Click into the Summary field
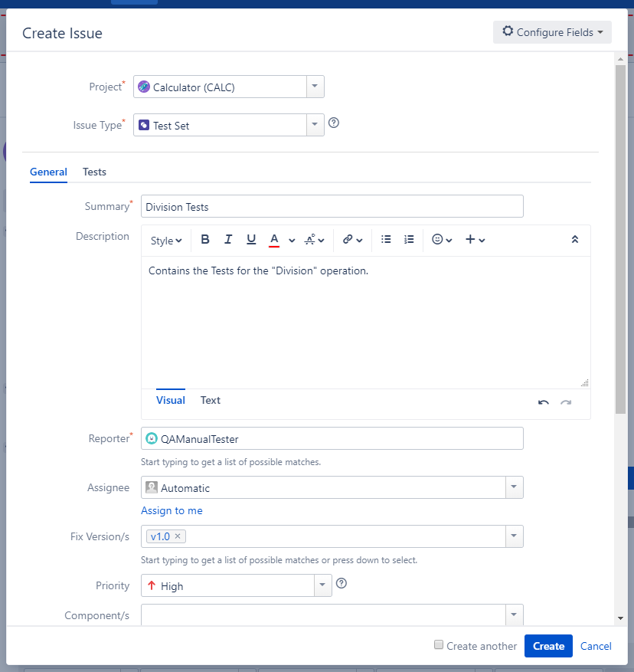 point(332,206)
